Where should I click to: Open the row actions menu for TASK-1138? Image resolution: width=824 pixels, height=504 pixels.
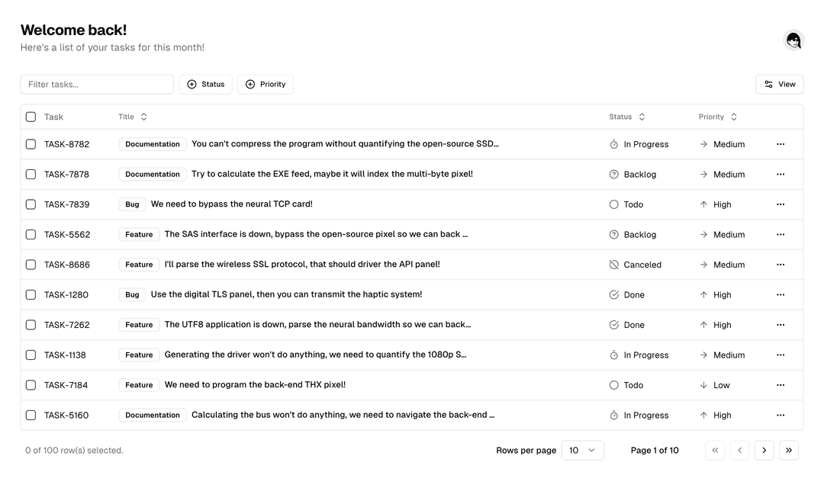[x=781, y=355]
